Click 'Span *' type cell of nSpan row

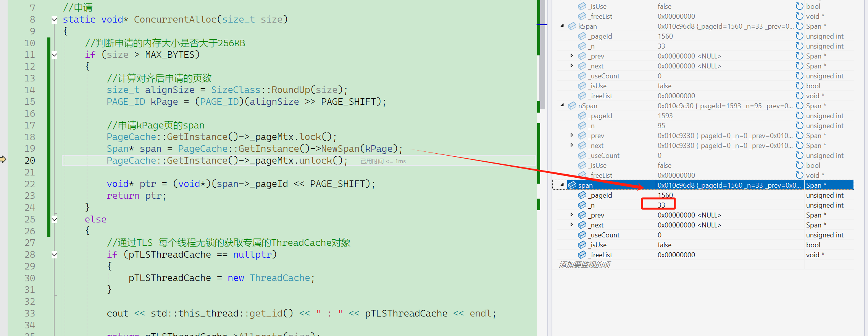816,106
